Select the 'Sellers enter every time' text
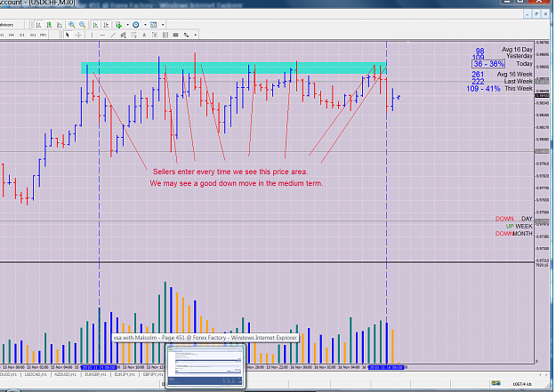 click(x=230, y=172)
